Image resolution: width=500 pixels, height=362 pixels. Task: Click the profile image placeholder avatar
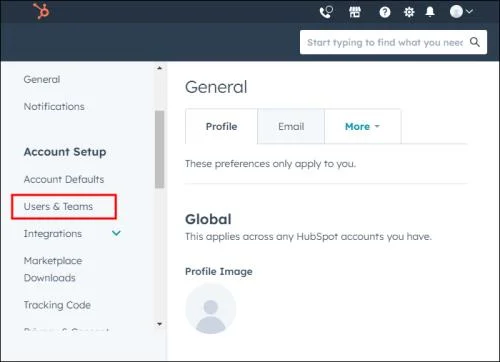pos(211,308)
